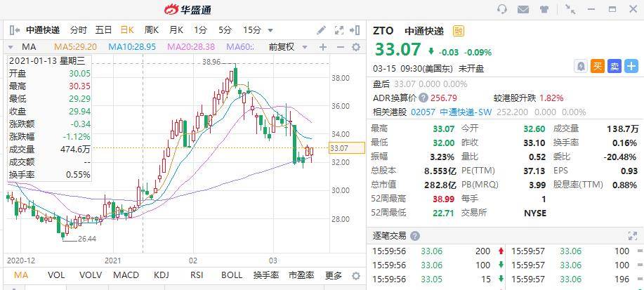
Task: Open chart settings gear at top
Action: coord(356,47)
